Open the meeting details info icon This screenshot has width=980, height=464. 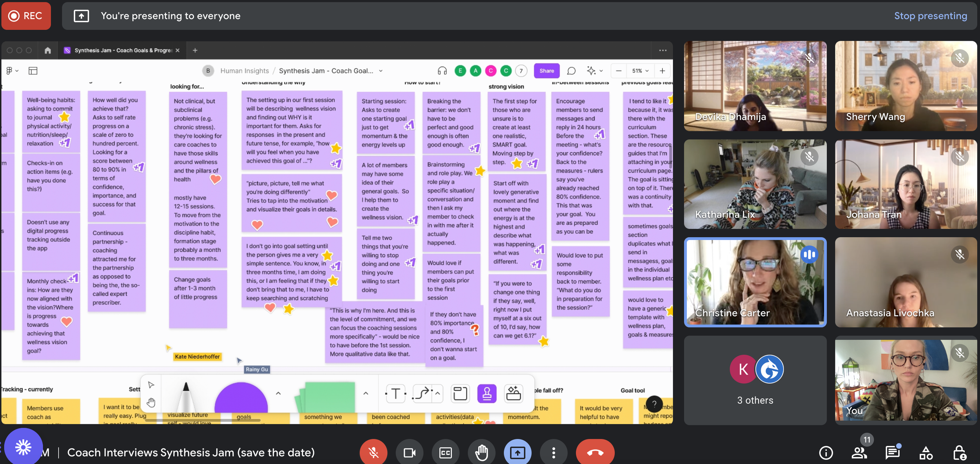pyautogui.click(x=826, y=453)
